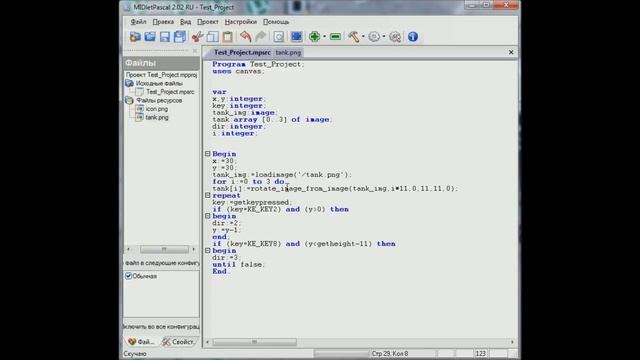Click the last gear settings toolbar icon
Viewport: 640px width, 360px height.
tap(395, 37)
